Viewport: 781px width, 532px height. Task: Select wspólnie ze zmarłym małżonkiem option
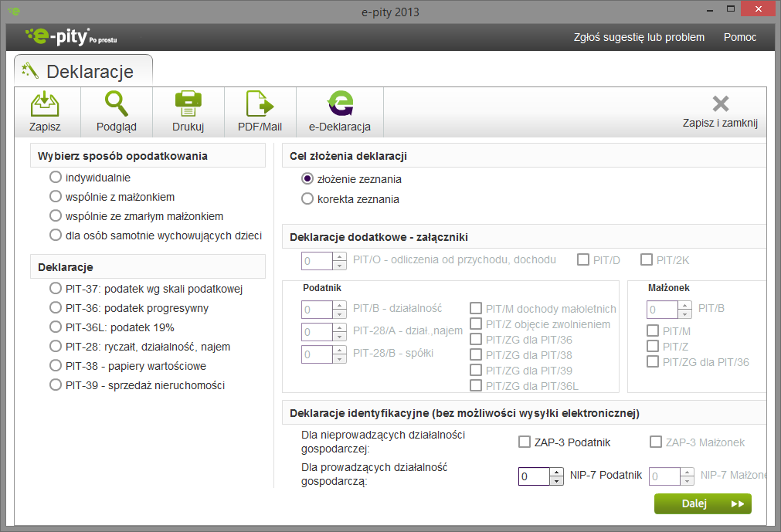56,216
